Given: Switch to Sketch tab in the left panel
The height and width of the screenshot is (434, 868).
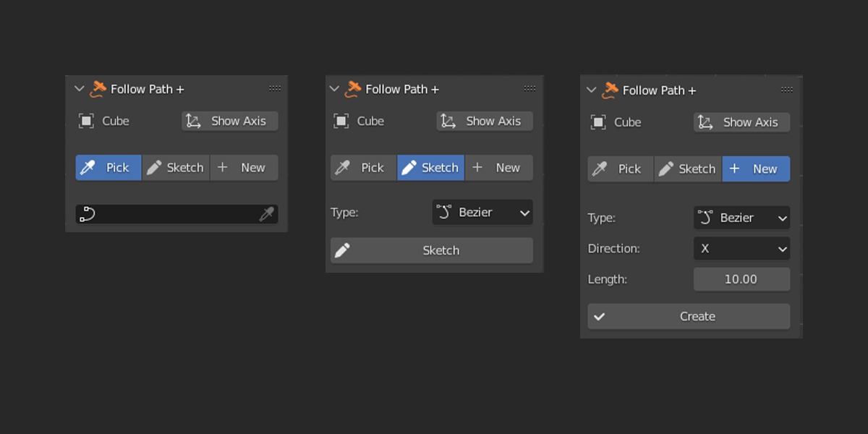Looking at the screenshot, I should click(x=176, y=168).
